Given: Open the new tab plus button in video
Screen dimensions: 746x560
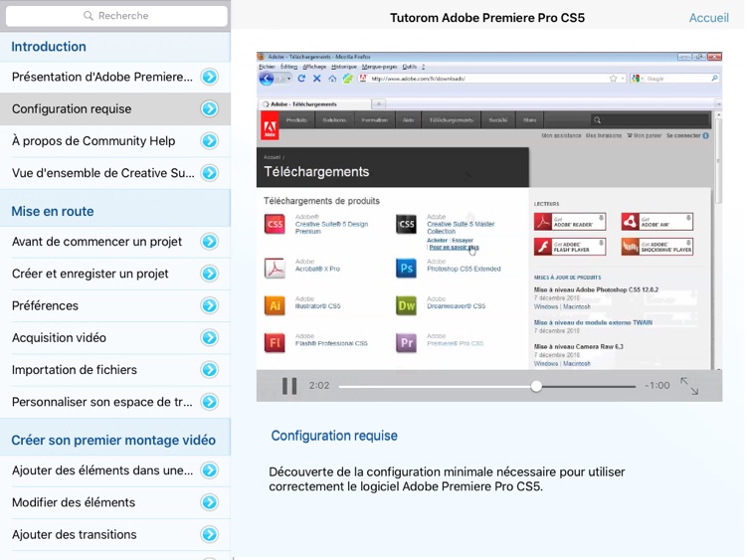Looking at the screenshot, I should tap(379, 103).
